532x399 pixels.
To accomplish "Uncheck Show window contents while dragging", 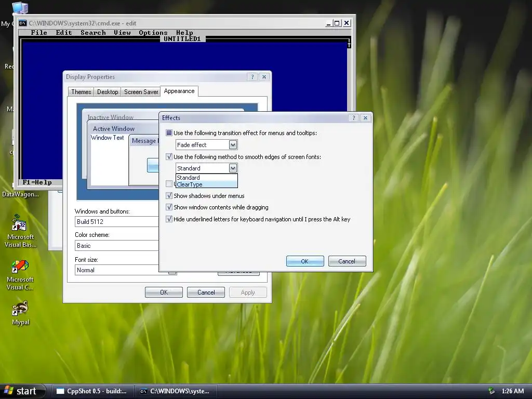I will point(169,207).
